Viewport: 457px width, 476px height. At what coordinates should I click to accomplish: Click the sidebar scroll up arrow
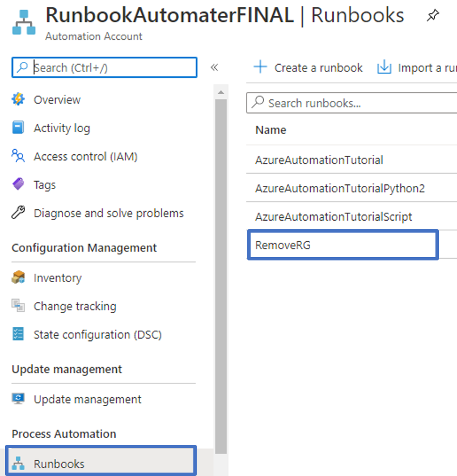pyautogui.click(x=221, y=92)
